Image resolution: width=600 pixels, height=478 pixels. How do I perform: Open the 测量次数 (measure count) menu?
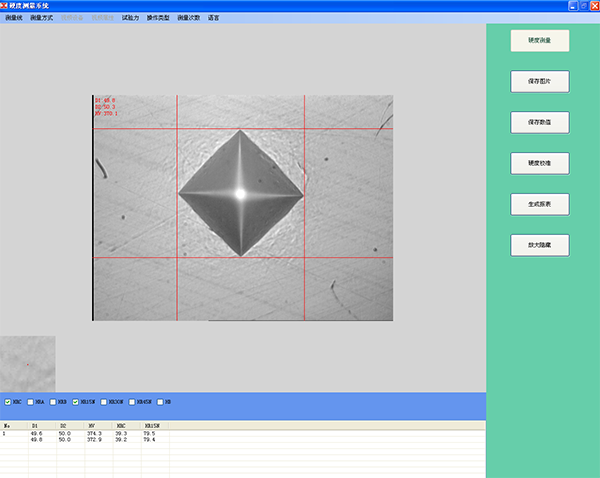(188, 18)
